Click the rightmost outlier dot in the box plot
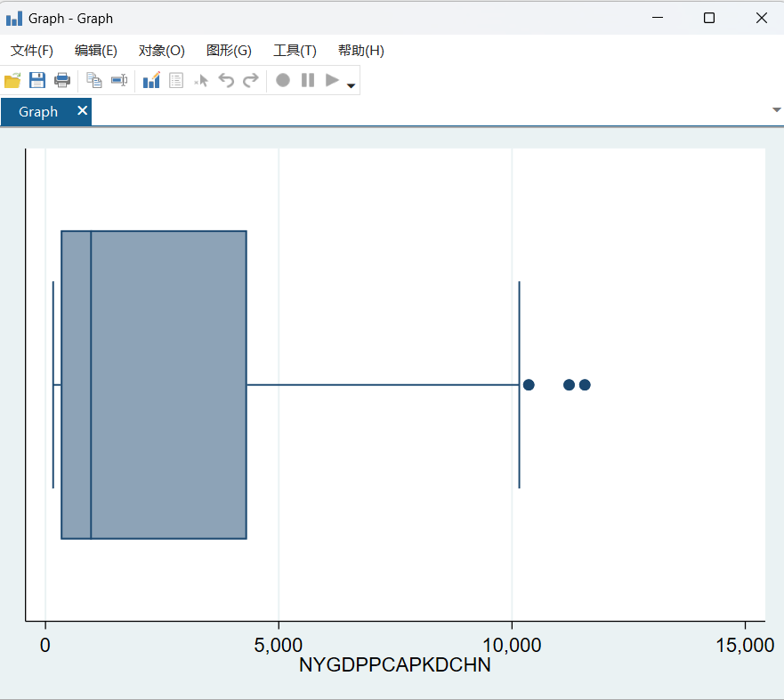Image resolution: width=784 pixels, height=700 pixels. point(585,384)
